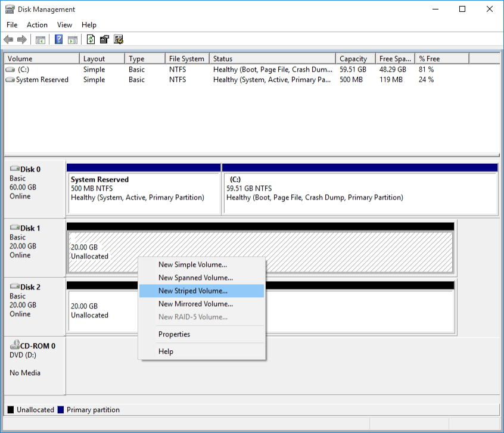Maximize the Disk Management window

(462, 9)
